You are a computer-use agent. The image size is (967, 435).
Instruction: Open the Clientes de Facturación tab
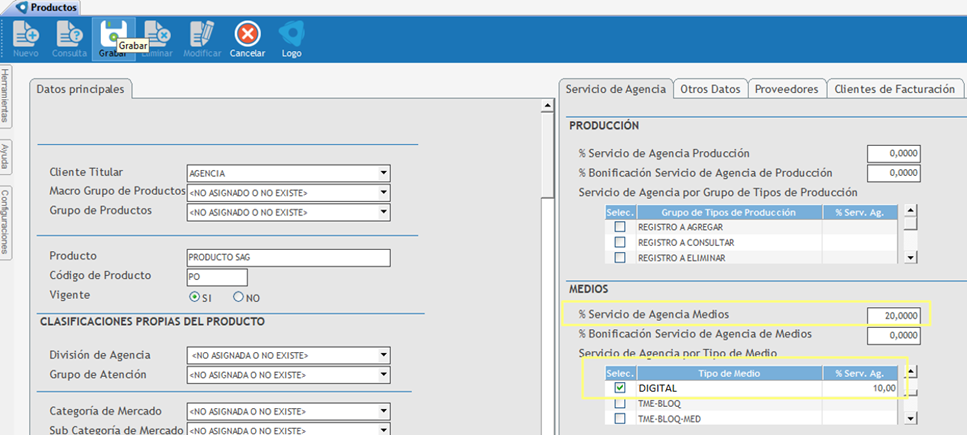894,89
